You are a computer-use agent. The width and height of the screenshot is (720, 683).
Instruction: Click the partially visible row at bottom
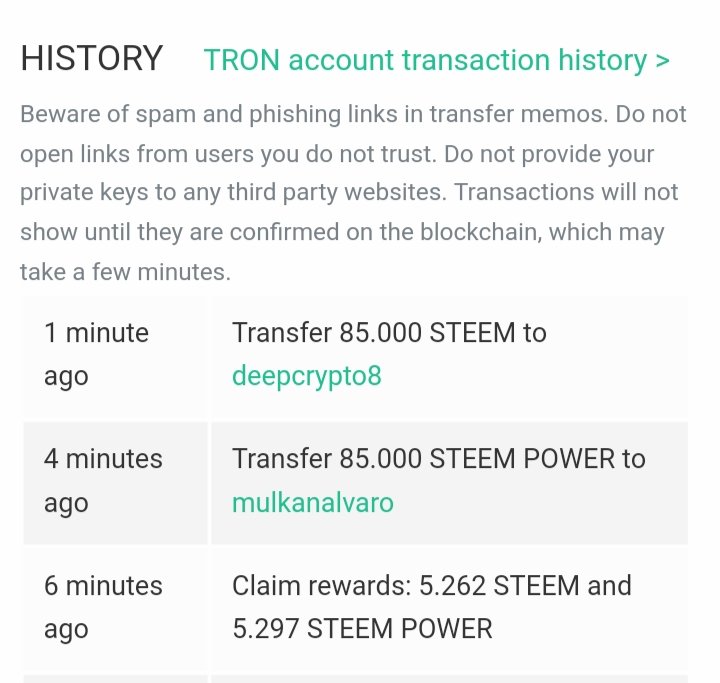point(355,678)
